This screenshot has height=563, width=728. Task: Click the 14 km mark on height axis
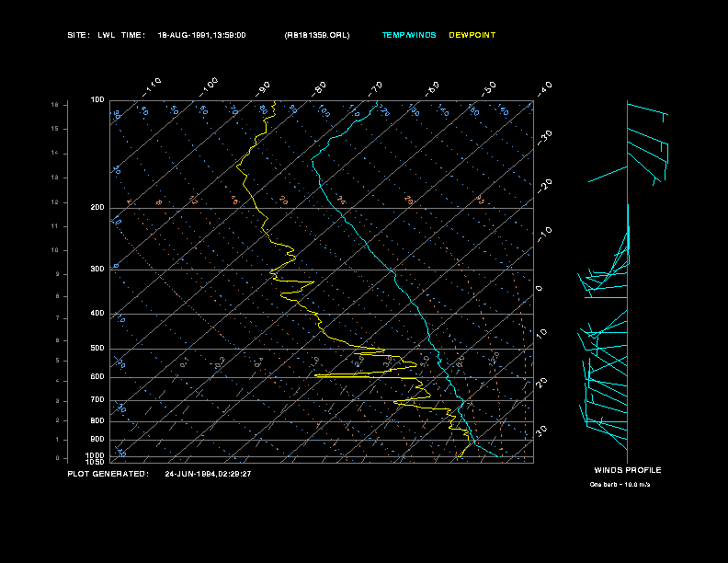tap(55, 153)
